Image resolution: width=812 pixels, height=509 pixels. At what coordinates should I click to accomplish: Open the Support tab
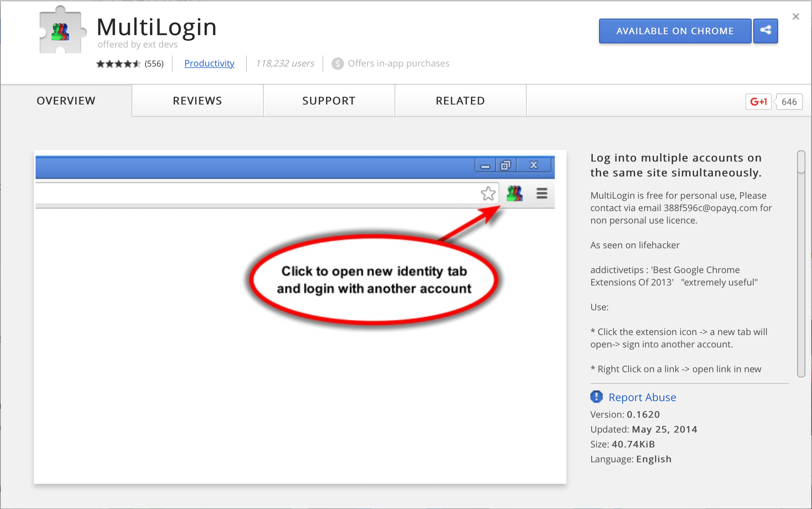[329, 101]
